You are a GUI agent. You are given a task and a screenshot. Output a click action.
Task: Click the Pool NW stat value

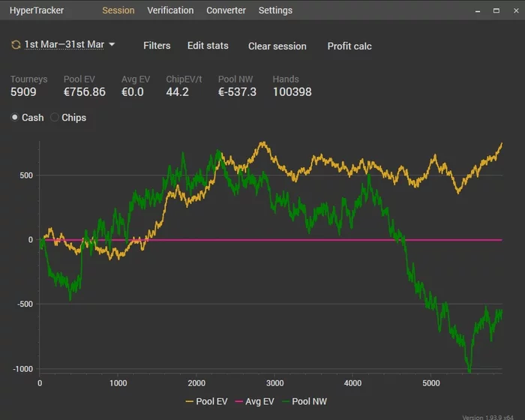[237, 92]
